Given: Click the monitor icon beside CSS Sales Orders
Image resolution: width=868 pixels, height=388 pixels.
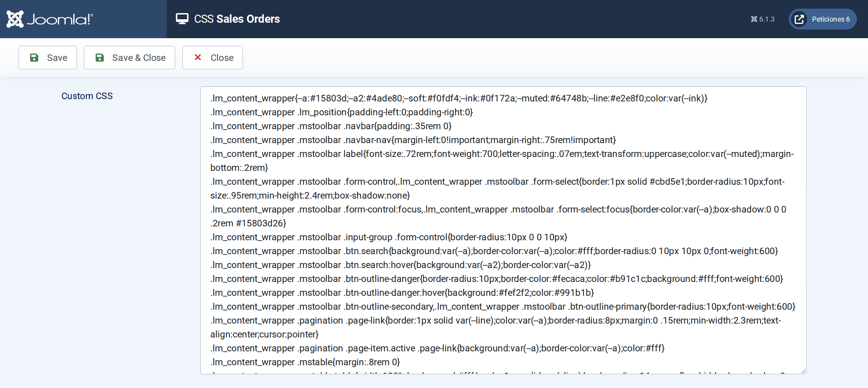Looking at the screenshot, I should 182,19.
